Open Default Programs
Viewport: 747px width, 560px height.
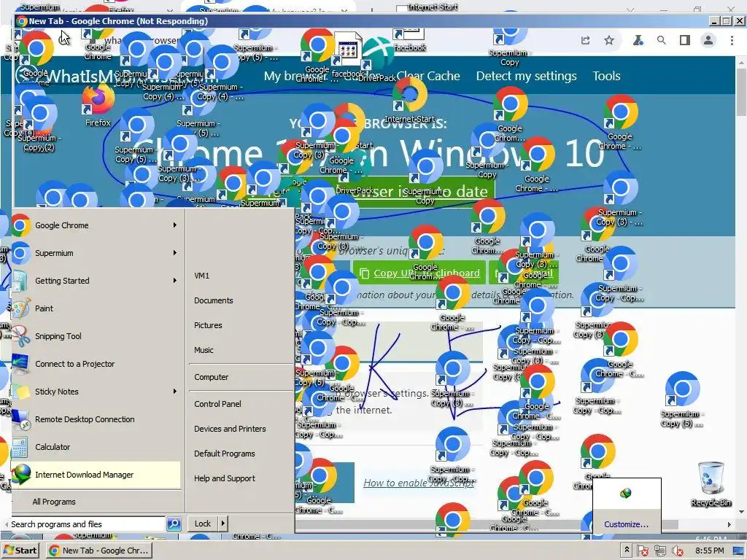coord(225,454)
